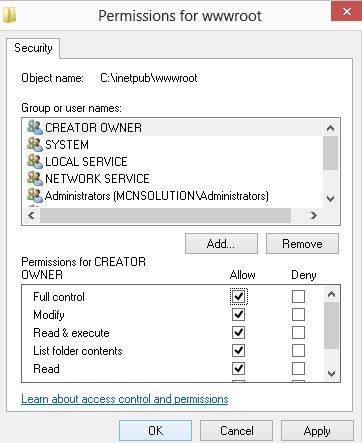Click the Remove button

click(302, 244)
